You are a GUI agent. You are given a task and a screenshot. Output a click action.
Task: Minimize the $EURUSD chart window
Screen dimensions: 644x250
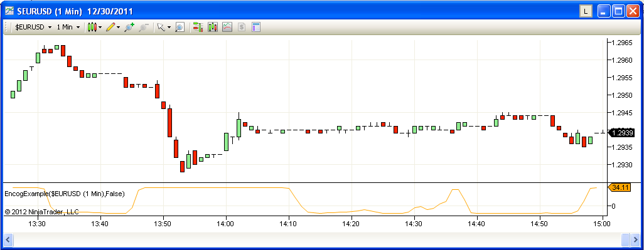click(604, 11)
